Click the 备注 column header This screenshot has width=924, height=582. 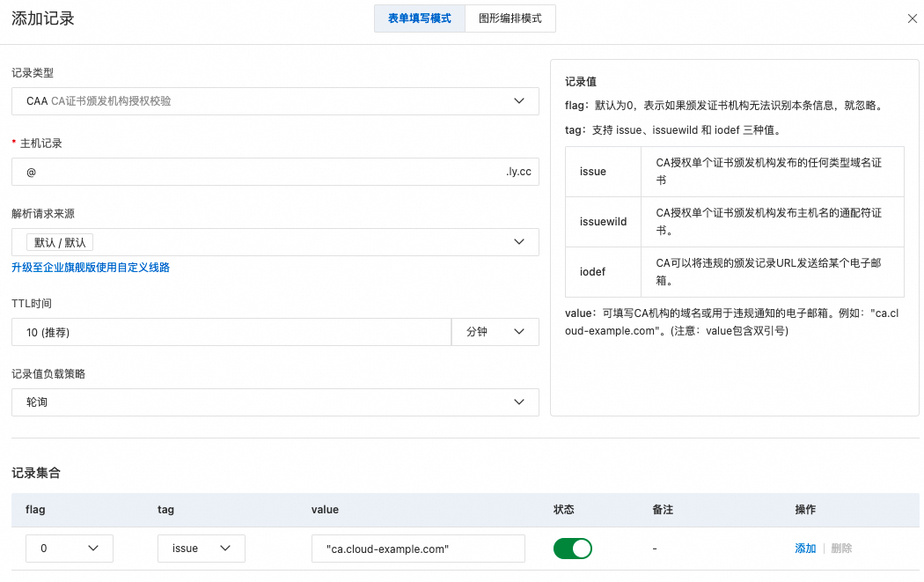click(663, 510)
